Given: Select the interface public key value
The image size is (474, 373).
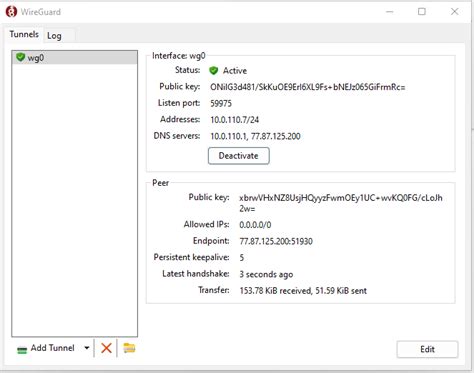Looking at the screenshot, I should tap(307, 87).
